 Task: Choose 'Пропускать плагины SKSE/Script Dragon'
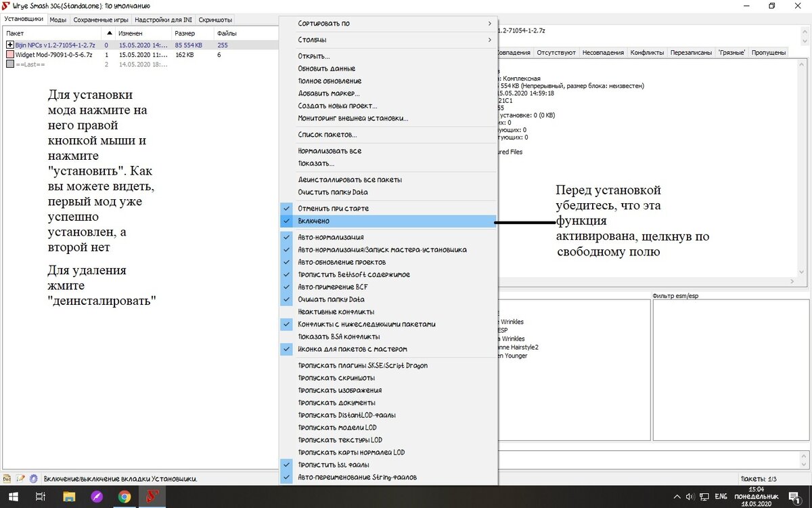click(x=388, y=366)
